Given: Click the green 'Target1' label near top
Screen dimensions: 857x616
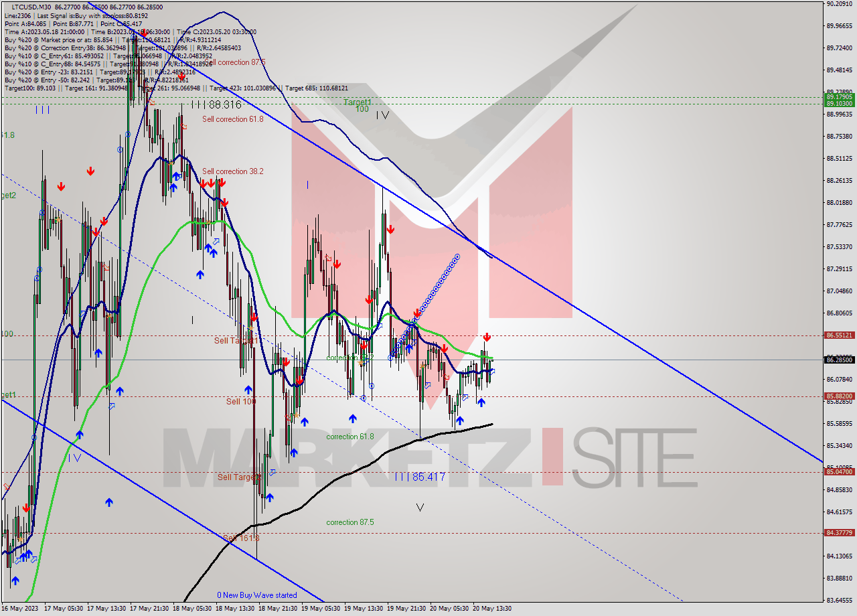Looking at the screenshot, I should pyautogui.click(x=358, y=102).
